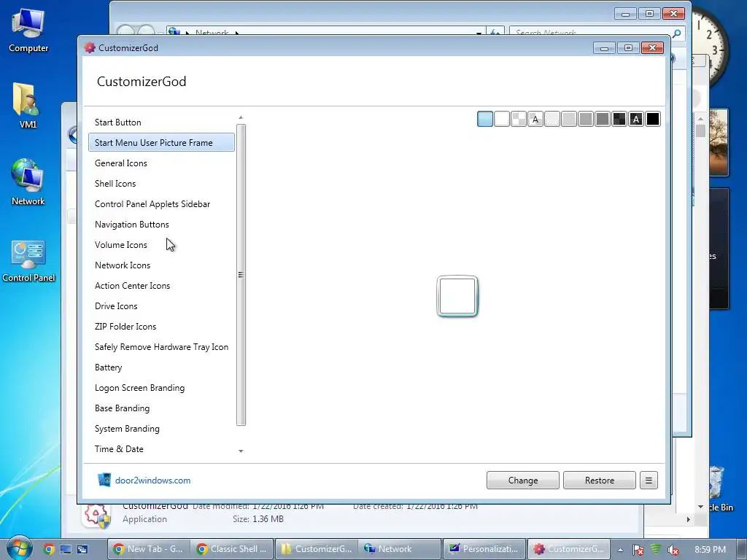Select the plain white preview background swatch
This screenshot has width=747, height=560.
coord(502,119)
